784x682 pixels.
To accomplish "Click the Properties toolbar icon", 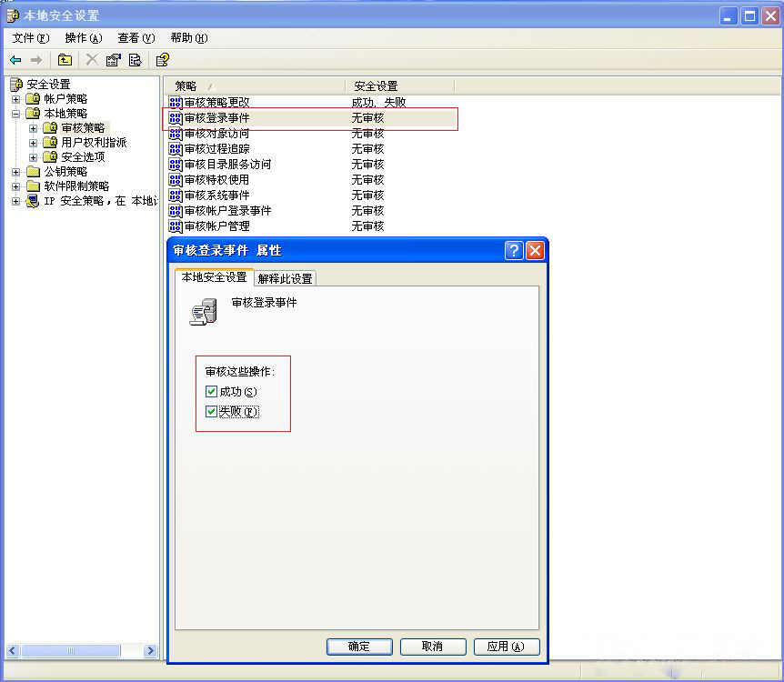I will click(114, 60).
